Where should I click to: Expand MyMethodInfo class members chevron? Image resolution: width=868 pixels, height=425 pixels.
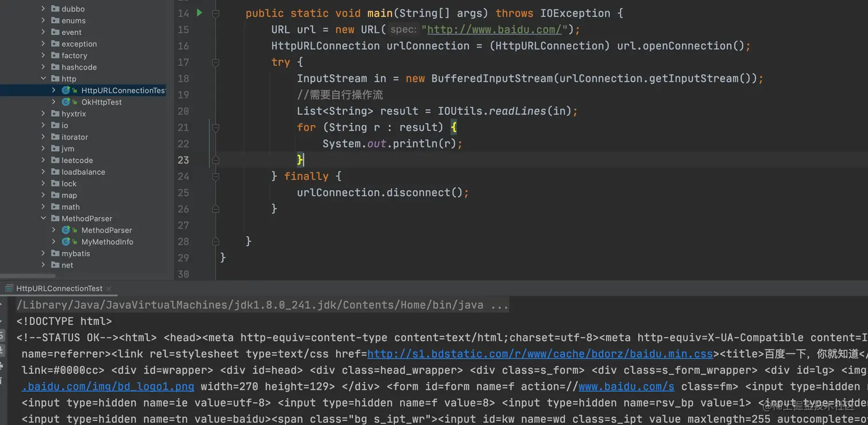[x=54, y=242]
